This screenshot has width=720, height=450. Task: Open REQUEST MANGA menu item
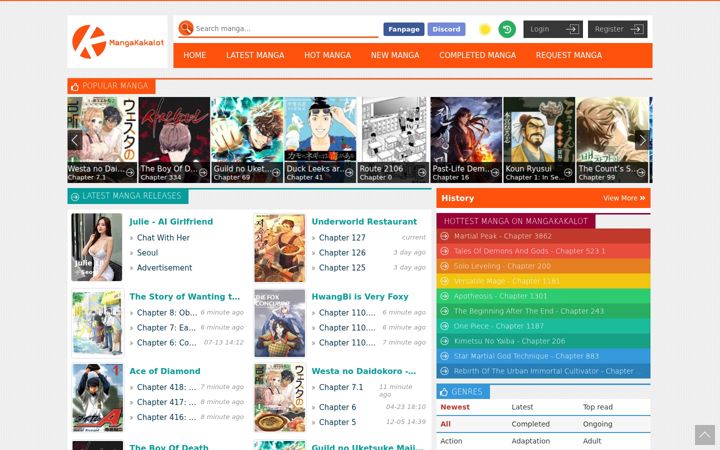pos(568,55)
